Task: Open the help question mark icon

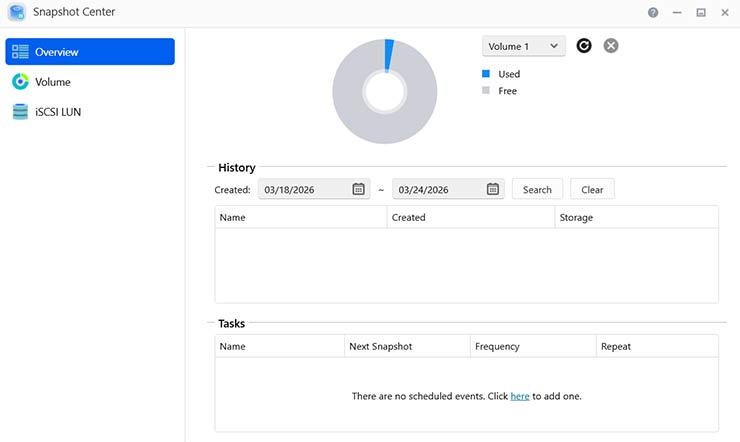Action: tap(653, 12)
